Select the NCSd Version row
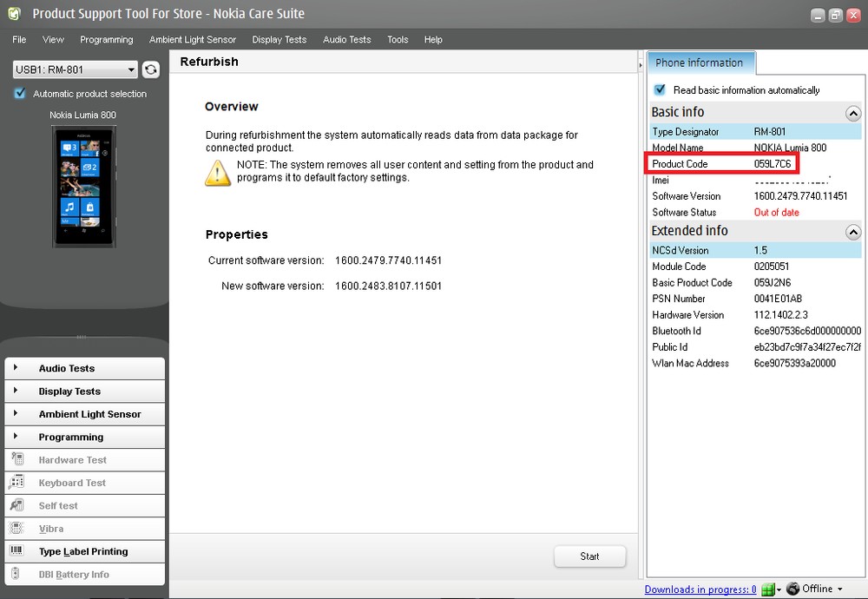The image size is (868, 599). pos(755,250)
